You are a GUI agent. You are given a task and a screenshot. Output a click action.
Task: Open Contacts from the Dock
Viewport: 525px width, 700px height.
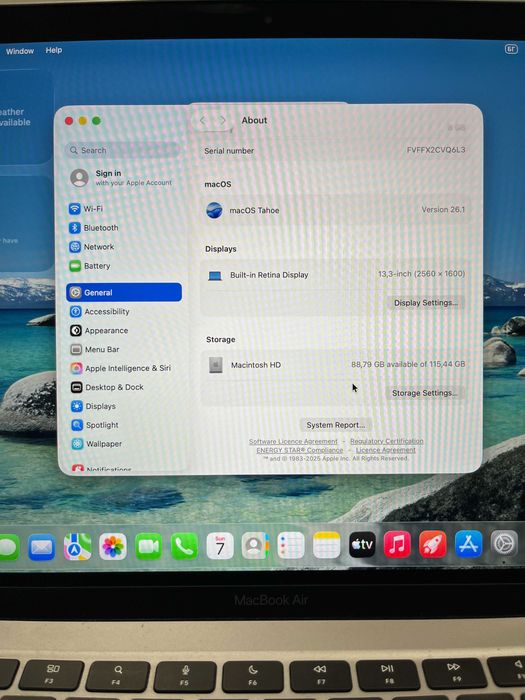[x=255, y=546]
